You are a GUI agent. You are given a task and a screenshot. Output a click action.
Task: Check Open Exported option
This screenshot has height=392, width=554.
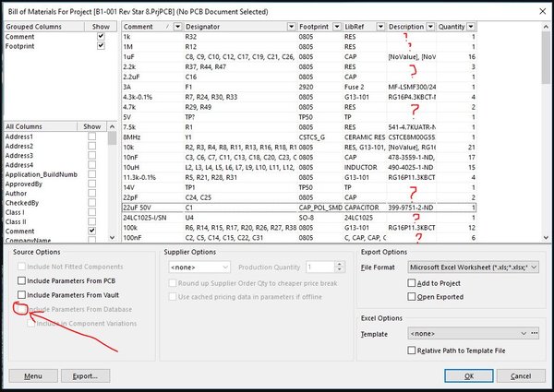[411, 296]
